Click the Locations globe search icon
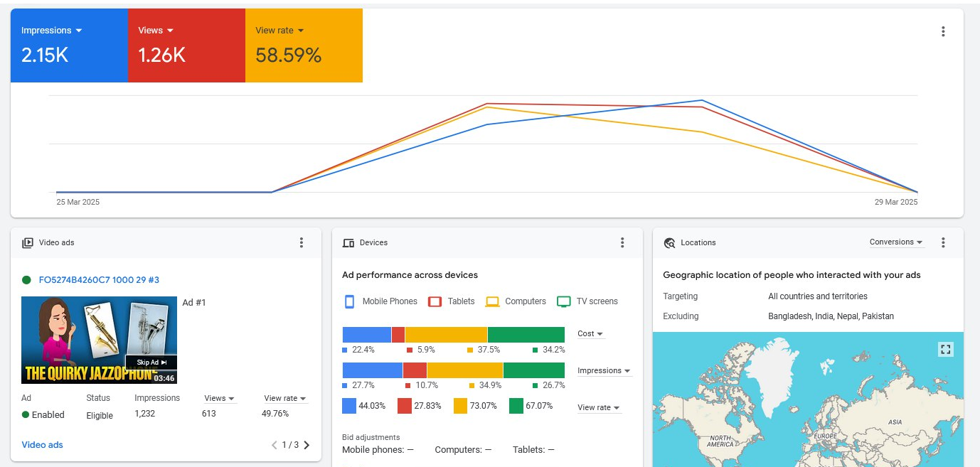The image size is (980, 467). point(669,243)
